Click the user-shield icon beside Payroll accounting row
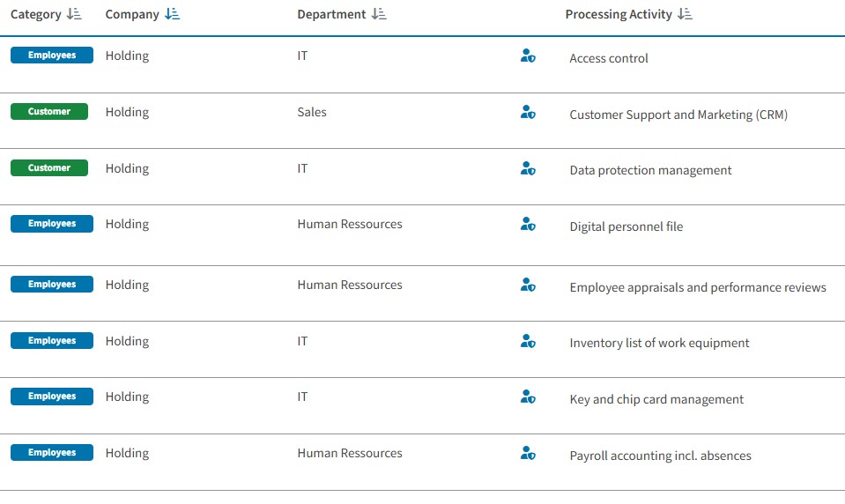845x504 pixels. point(528,454)
